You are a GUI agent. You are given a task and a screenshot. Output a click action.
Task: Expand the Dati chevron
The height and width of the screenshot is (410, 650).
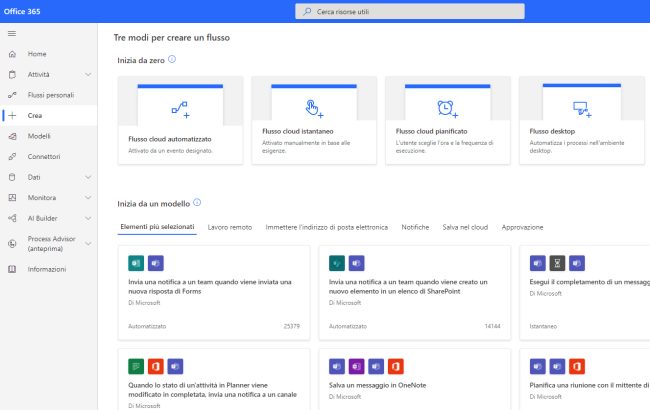coord(88,177)
